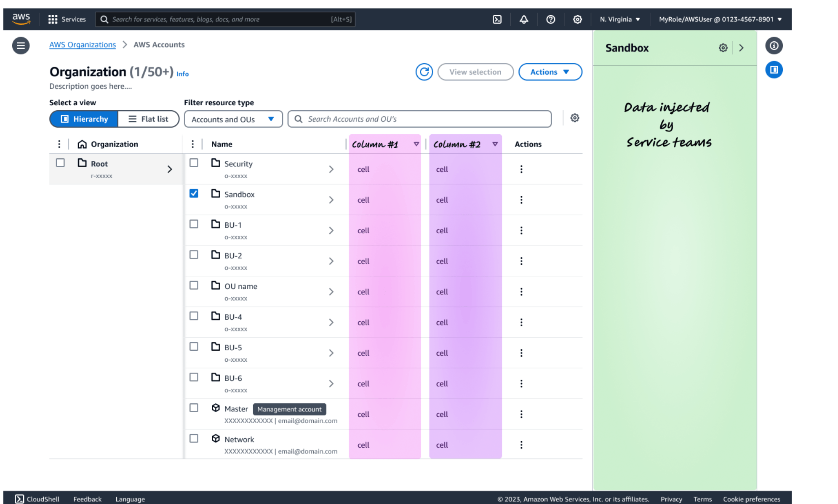The height and width of the screenshot is (504, 838).
Task: Open Cookie preferences in footer
Action: [752, 499]
